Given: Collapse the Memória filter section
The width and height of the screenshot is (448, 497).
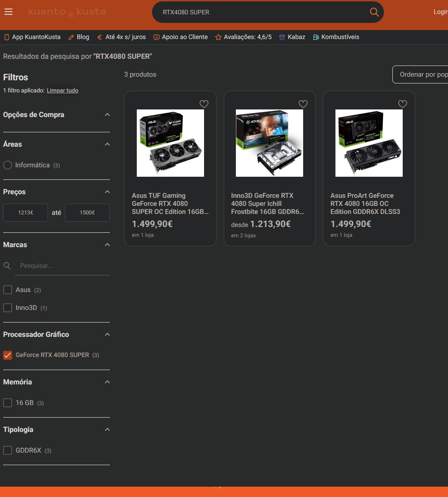Looking at the screenshot, I should (x=108, y=382).
